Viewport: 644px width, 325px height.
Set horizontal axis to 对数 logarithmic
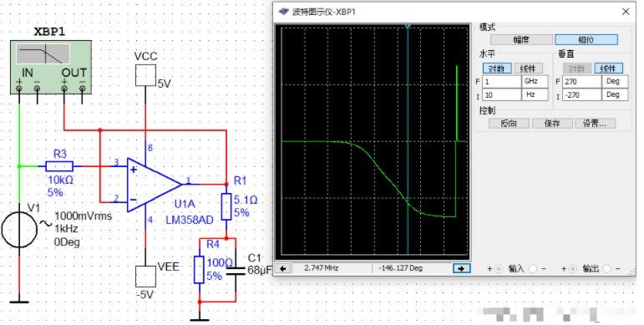click(497, 69)
